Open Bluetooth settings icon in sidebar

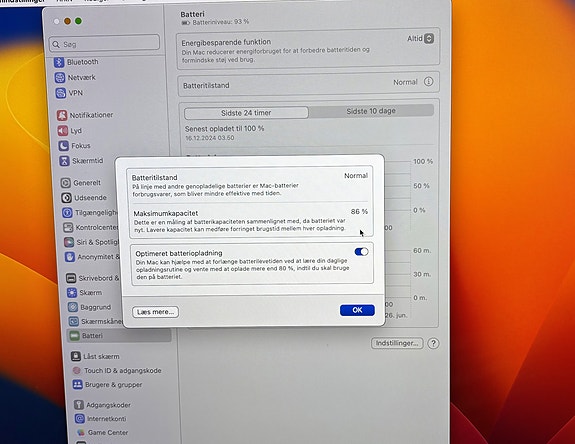[x=59, y=62]
